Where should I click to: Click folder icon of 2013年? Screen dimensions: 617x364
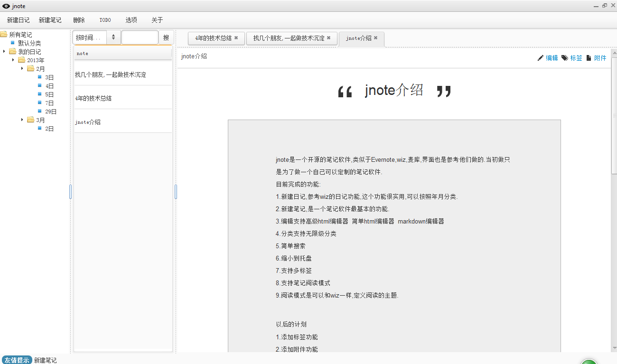click(x=22, y=60)
